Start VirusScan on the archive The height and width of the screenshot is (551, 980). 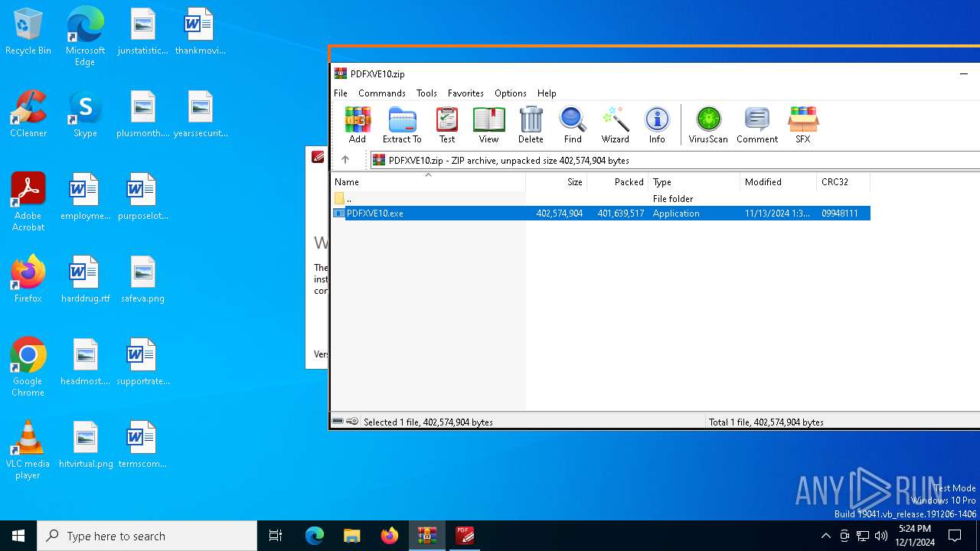pos(708,125)
